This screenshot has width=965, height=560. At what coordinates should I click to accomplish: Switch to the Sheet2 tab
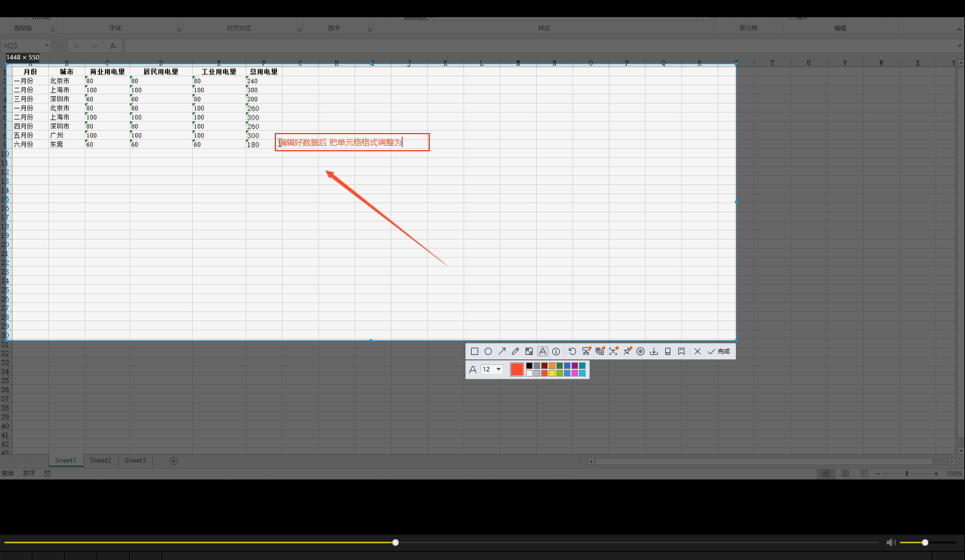pyautogui.click(x=100, y=460)
